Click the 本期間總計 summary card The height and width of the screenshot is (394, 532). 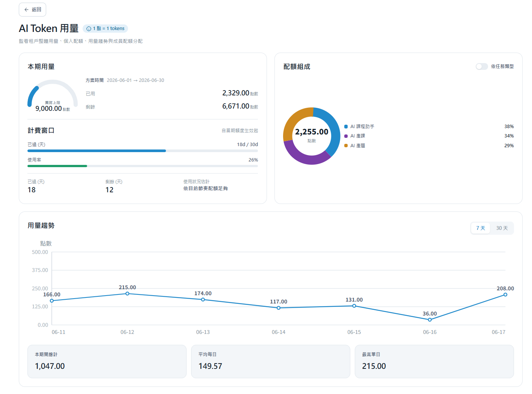coord(107,361)
